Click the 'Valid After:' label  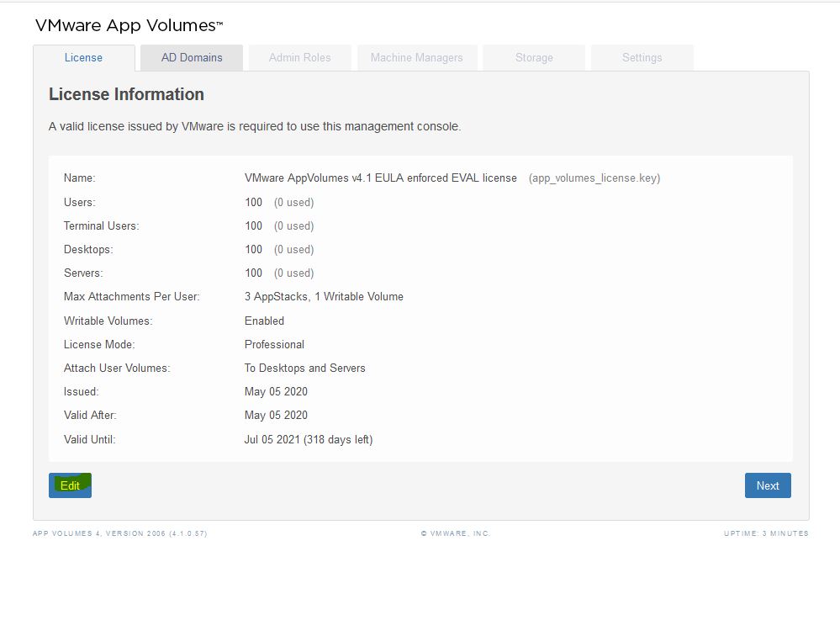point(90,415)
